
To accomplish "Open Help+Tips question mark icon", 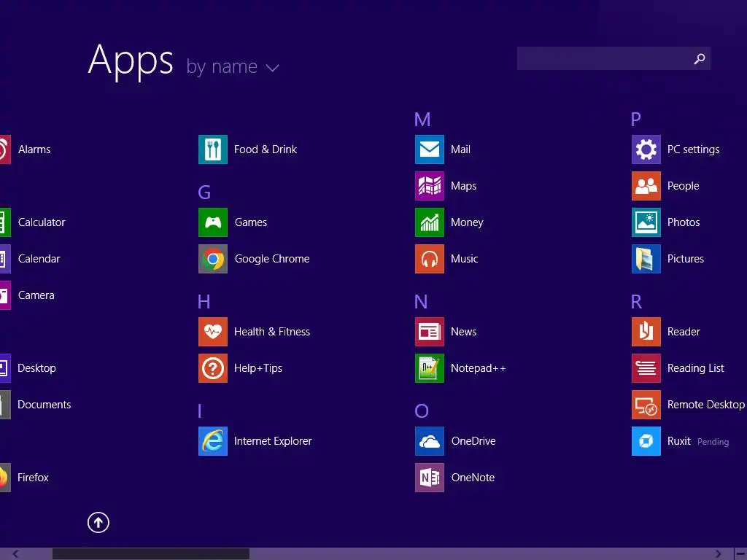I will (x=212, y=368).
